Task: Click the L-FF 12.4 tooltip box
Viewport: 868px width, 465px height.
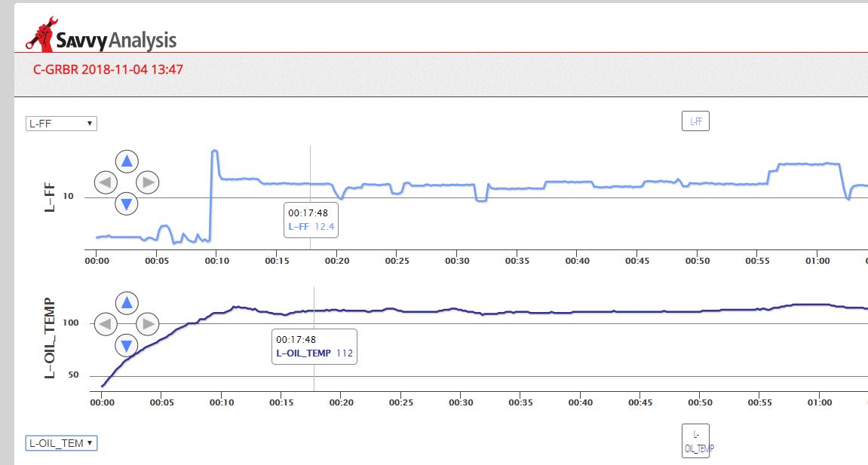Action: 311,219
